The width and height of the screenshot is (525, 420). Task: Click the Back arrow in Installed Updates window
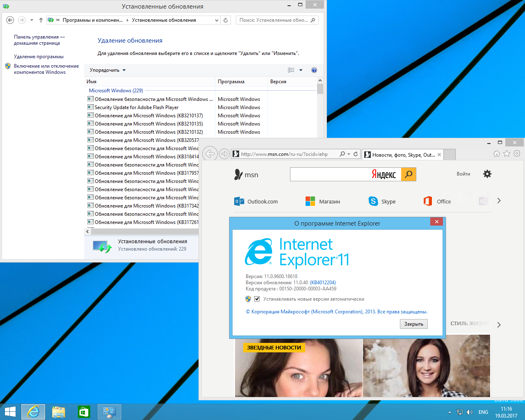(10, 20)
